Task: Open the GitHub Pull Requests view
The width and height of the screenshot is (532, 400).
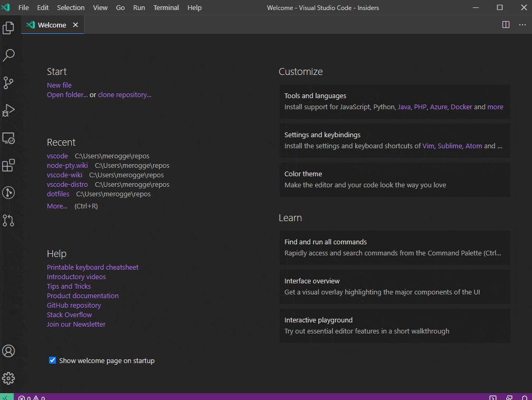Action: click(8, 220)
